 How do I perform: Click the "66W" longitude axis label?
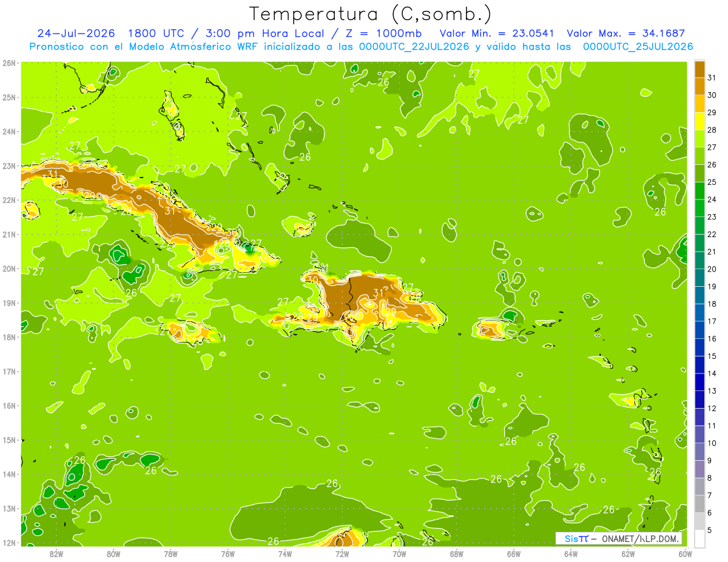[514, 554]
